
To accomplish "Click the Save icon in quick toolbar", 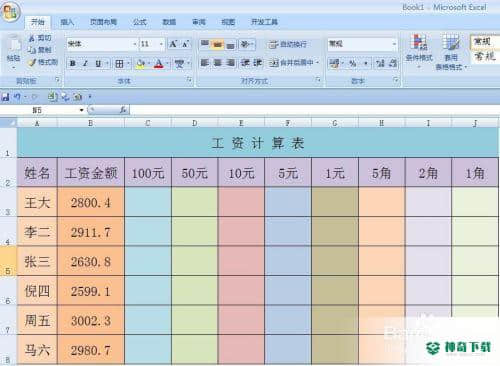I will [5, 97].
